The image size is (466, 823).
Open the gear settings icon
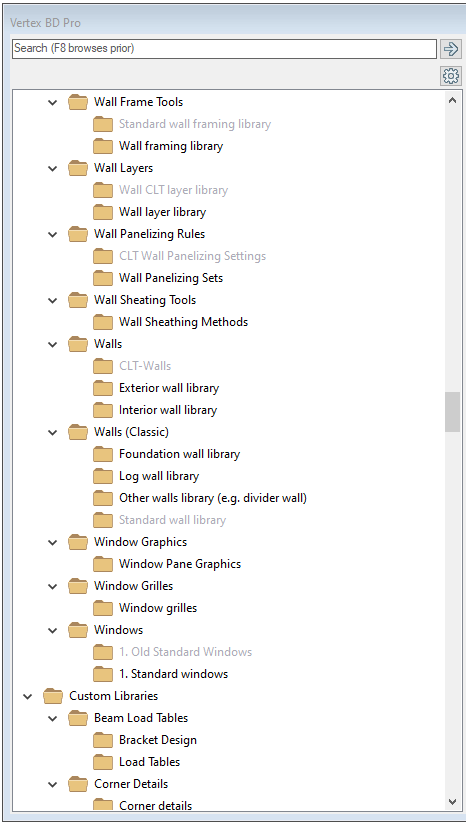450,76
